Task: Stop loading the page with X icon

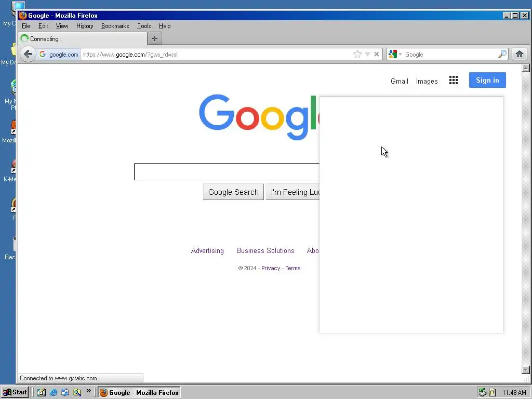Action: (x=377, y=54)
